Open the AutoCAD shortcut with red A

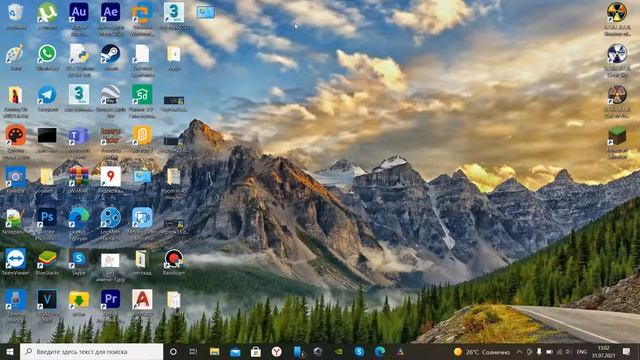pos(142,299)
